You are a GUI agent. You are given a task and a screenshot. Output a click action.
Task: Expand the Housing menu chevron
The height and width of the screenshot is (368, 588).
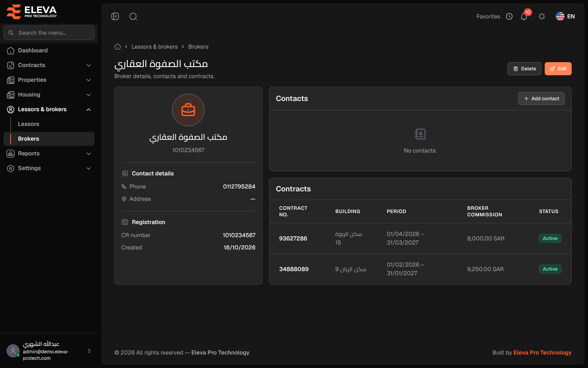89,94
